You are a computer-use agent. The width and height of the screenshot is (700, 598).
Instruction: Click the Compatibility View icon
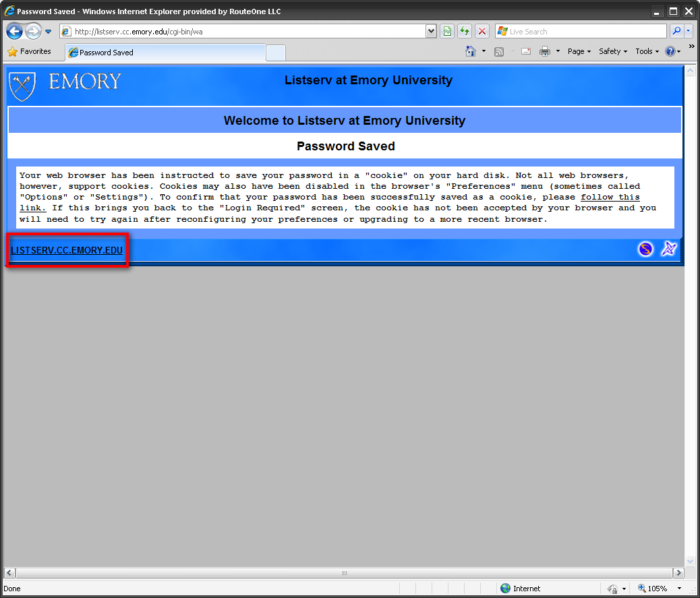pos(447,31)
